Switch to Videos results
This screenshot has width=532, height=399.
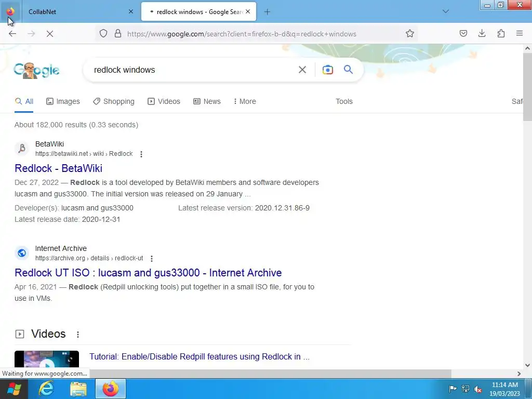coord(164,101)
